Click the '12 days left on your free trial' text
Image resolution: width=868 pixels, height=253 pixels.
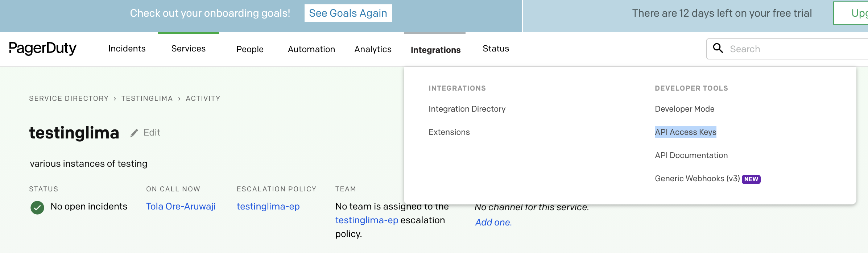[722, 13]
